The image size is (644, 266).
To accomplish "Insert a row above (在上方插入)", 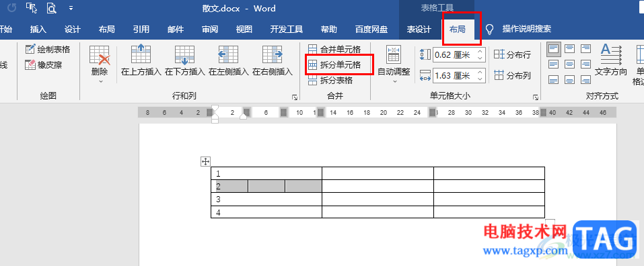I will click(141, 60).
